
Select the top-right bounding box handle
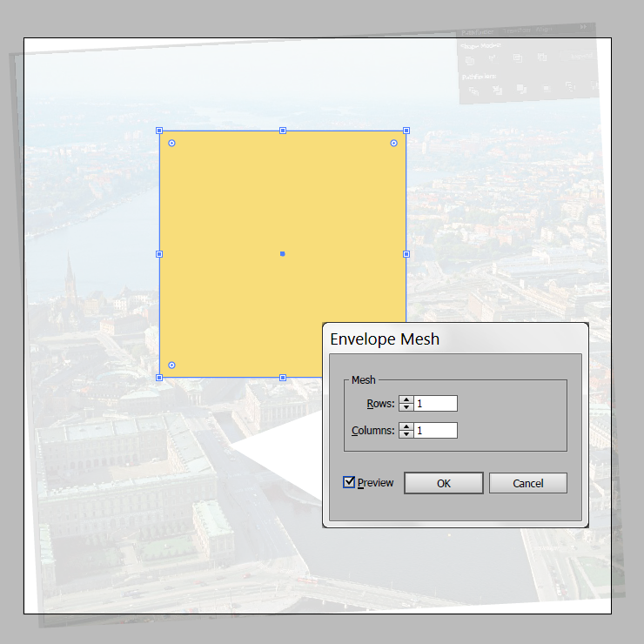click(406, 131)
